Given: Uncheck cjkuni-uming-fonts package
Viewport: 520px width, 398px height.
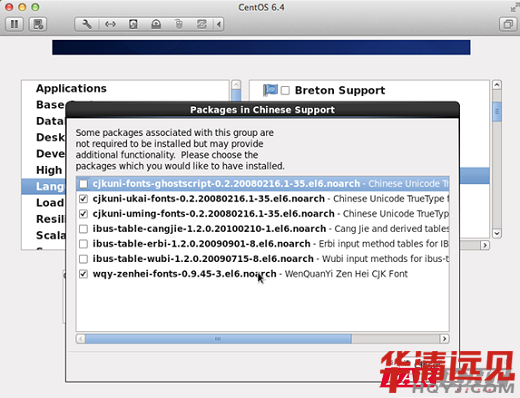Looking at the screenshot, I should click(x=83, y=214).
